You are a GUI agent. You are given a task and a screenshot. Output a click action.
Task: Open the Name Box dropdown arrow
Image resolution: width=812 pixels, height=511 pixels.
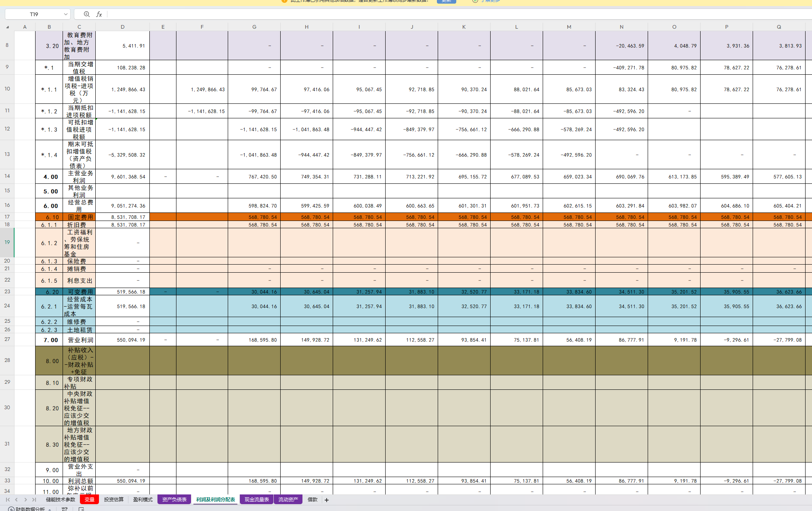tap(65, 14)
